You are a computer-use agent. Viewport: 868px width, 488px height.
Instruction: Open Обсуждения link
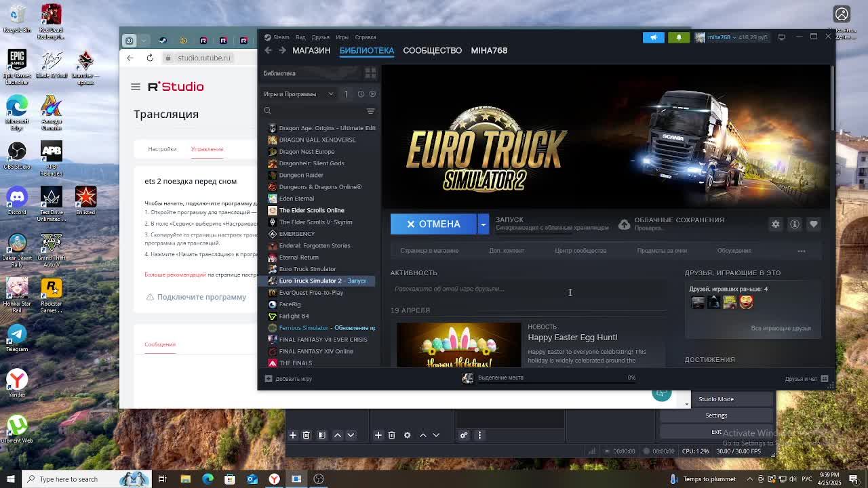point(734,251)
